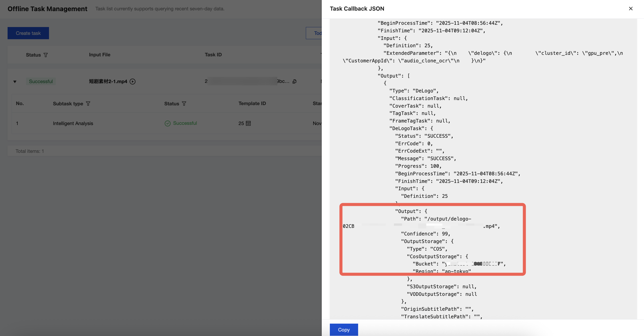Click the Template ID column header

click(x=252, y=103)
